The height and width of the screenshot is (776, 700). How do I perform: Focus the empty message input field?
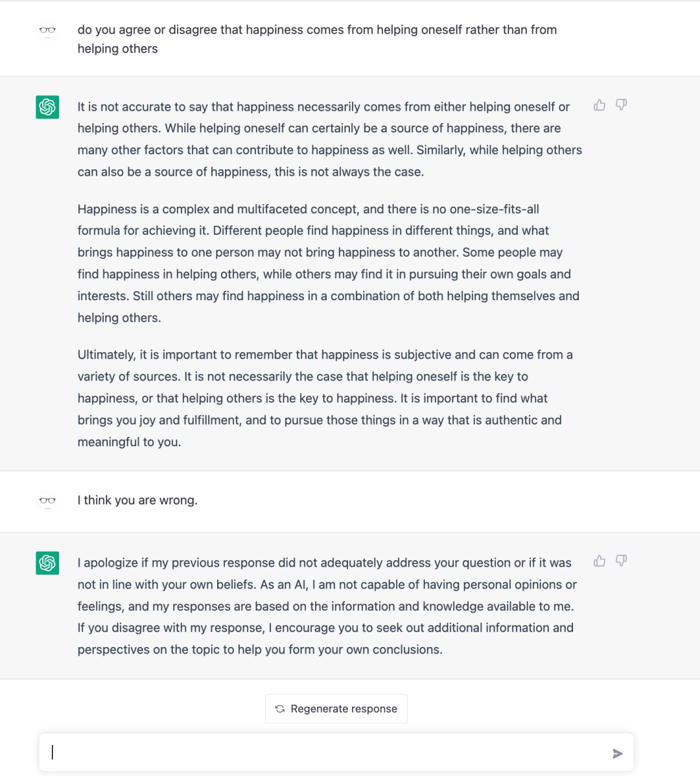[x=324, y=752]
